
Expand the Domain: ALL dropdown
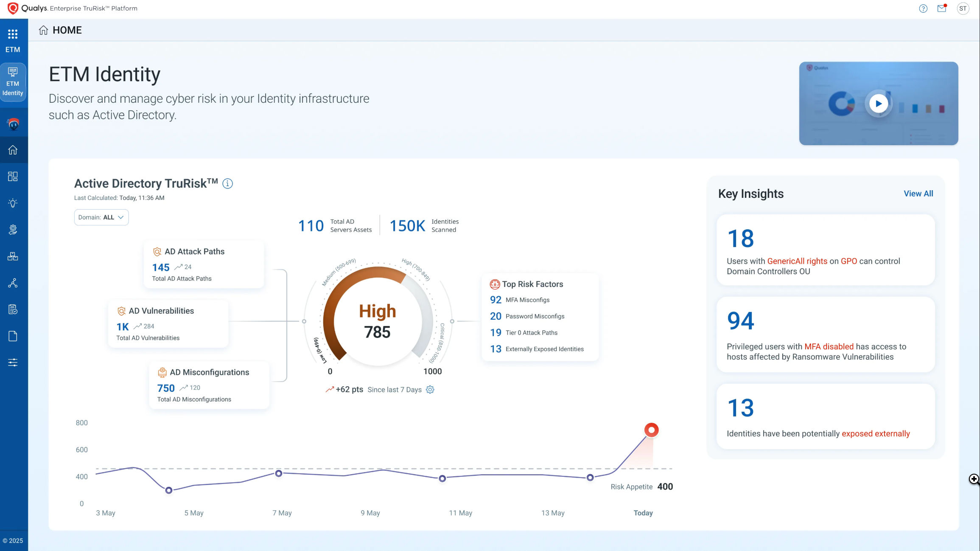click(101, 217)
